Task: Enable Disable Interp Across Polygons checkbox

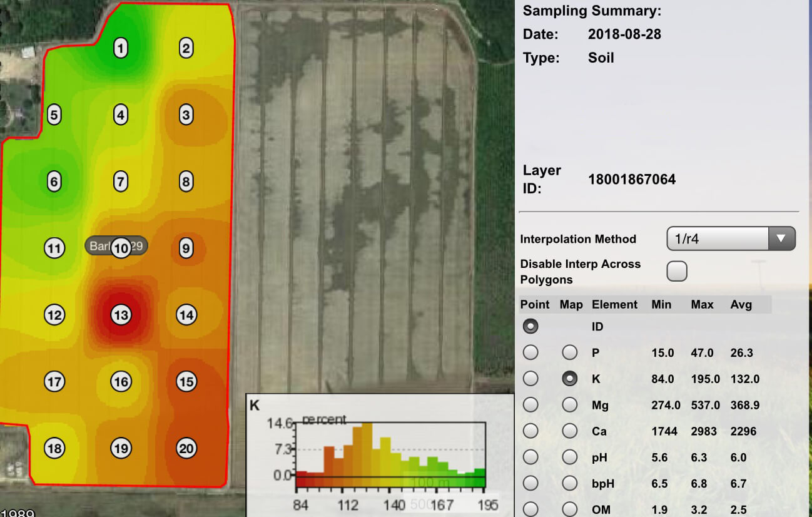Action: pos(677,272)
